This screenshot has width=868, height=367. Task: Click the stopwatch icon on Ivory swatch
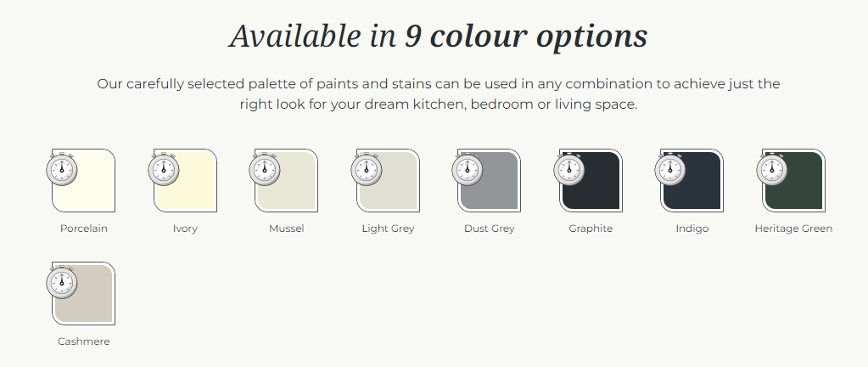coord(163,169)
